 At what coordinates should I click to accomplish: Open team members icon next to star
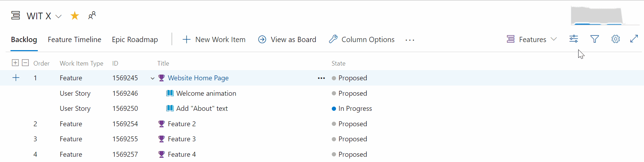(92, 15)
